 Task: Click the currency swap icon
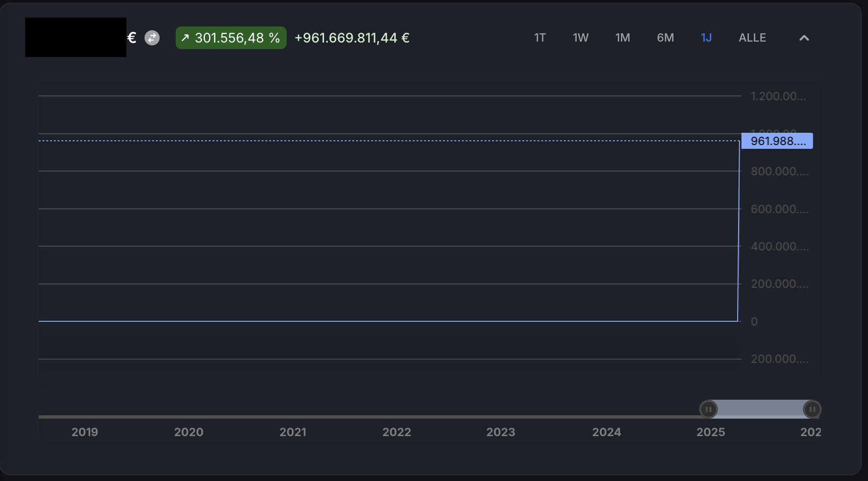pyautogui.click(x=152, y=38)
